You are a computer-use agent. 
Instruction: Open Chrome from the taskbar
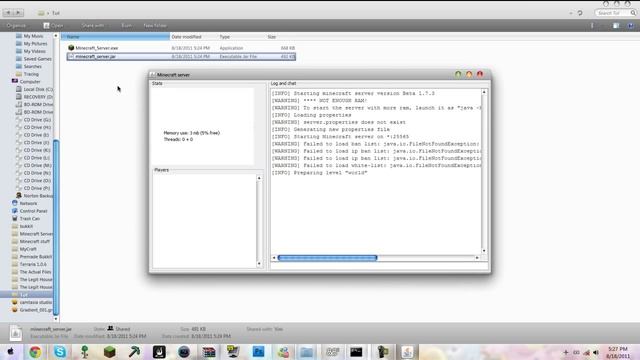[35, 352]
